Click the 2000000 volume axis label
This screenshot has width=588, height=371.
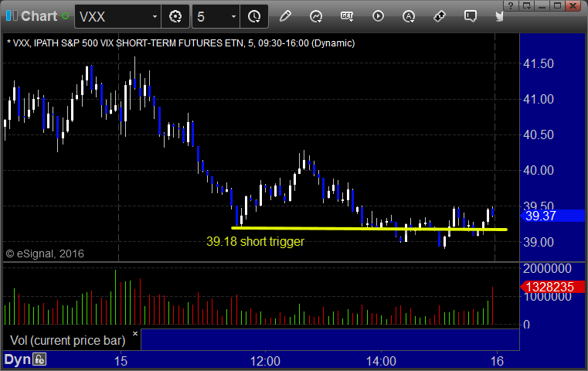click(x=547, y=268)
